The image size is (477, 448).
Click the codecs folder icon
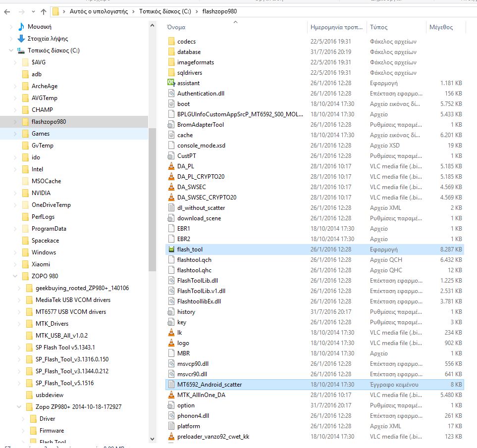[x=171, y=42]
